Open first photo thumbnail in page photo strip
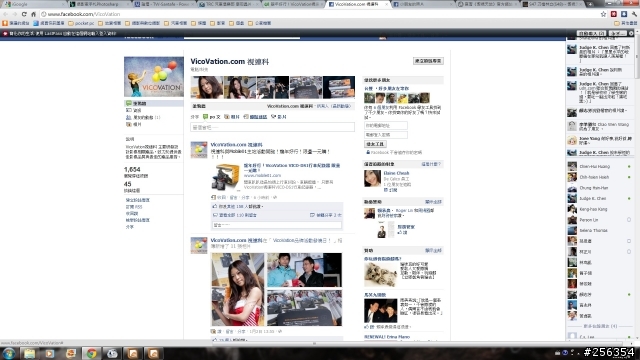640x360 pixels. [x=207, y=87]
